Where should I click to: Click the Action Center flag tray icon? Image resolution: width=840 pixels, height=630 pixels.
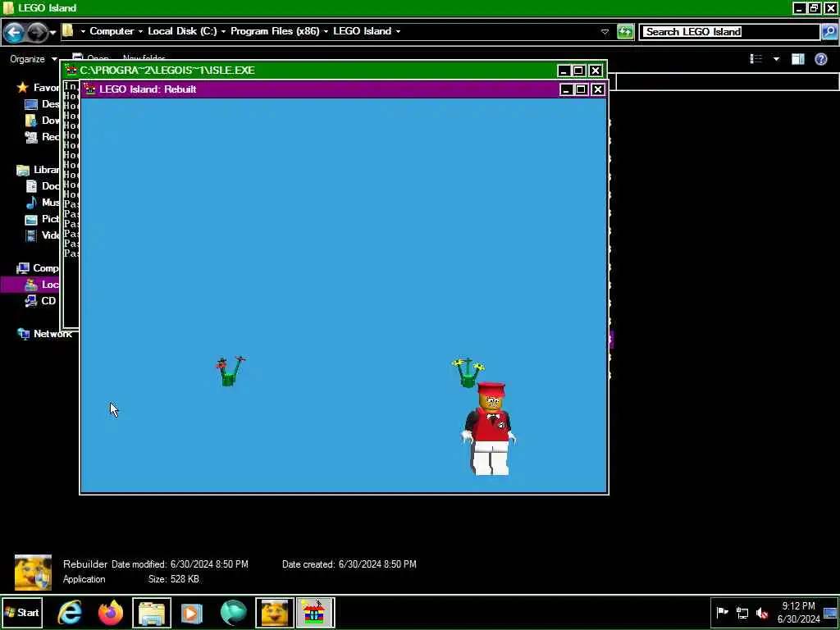723,612
